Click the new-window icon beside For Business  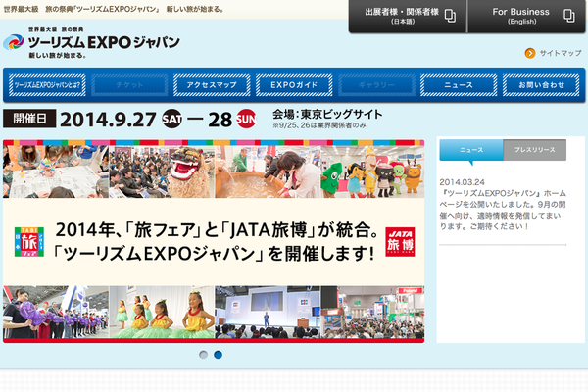pos(568,16)
